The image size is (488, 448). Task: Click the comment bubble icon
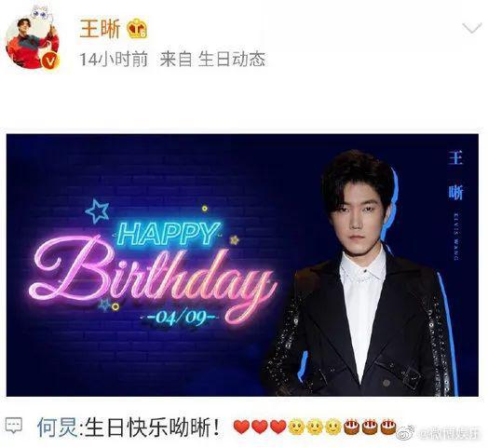(14, 426)
